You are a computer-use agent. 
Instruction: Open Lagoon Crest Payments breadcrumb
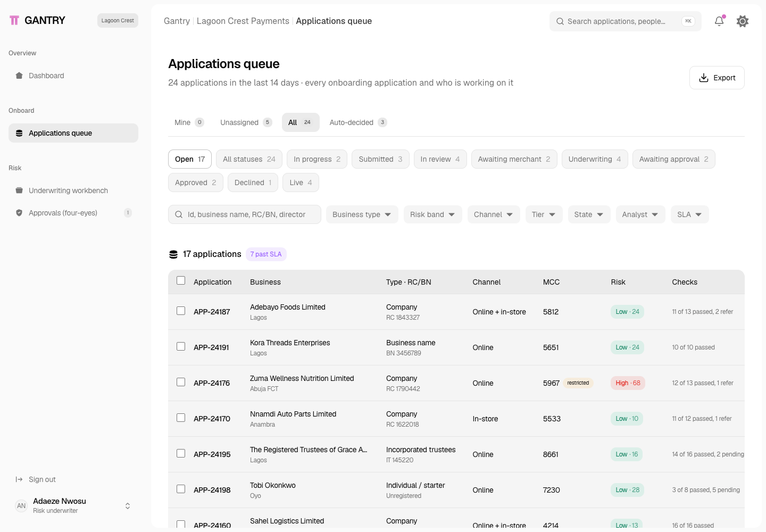pos(243,21)
